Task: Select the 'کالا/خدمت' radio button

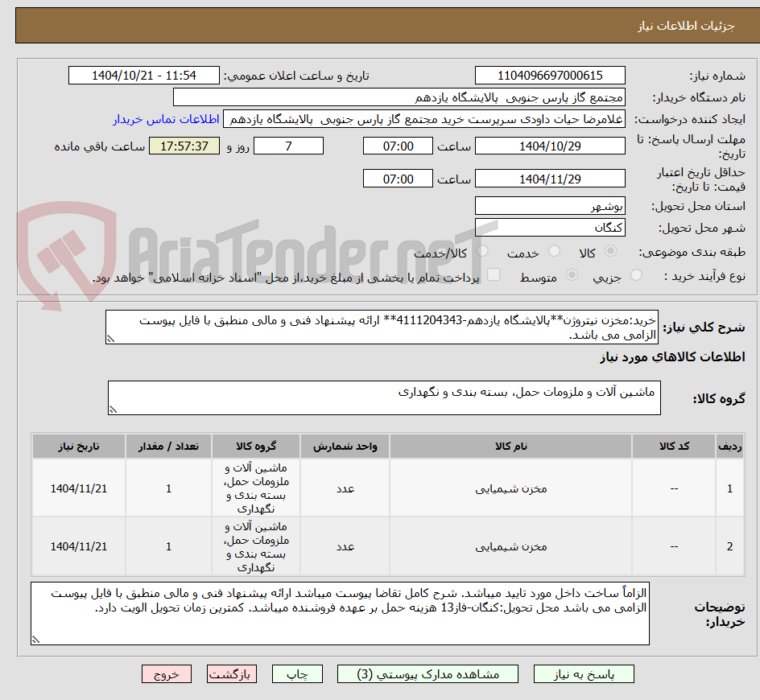Action: tap(482, 251)
